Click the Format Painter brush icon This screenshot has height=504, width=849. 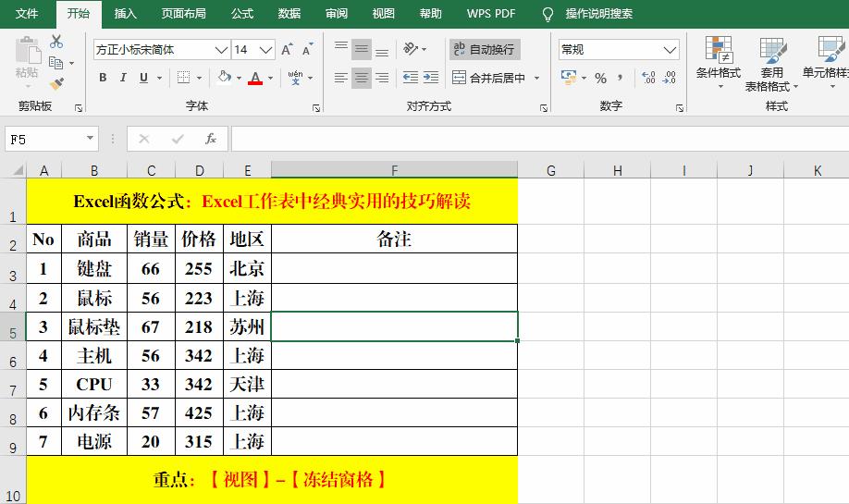tap(56, 83)
